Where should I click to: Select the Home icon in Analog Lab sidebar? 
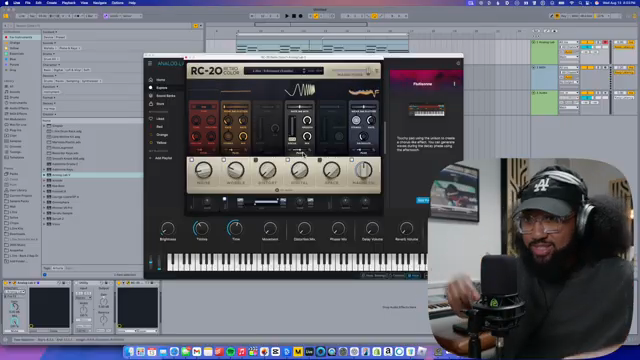151,80
